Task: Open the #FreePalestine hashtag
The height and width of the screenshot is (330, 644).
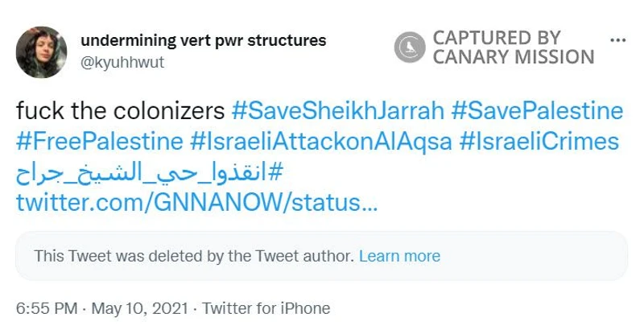Action: [99, 142]
